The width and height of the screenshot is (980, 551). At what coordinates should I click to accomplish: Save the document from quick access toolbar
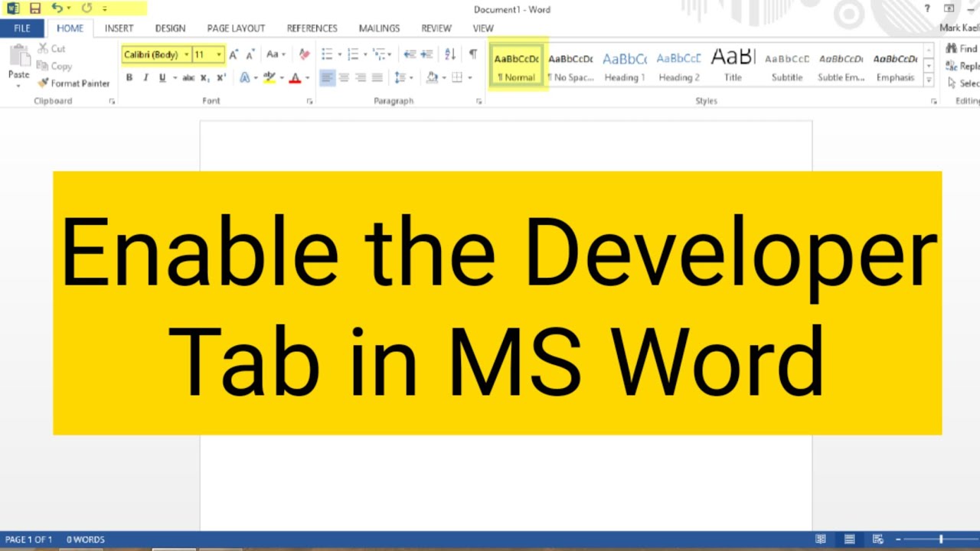34,8
